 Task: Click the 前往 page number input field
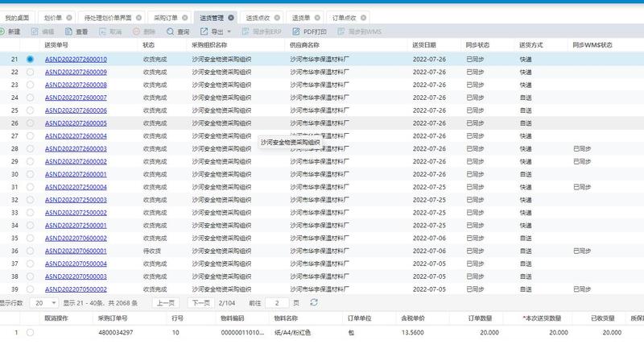click(x=277, y=303)
